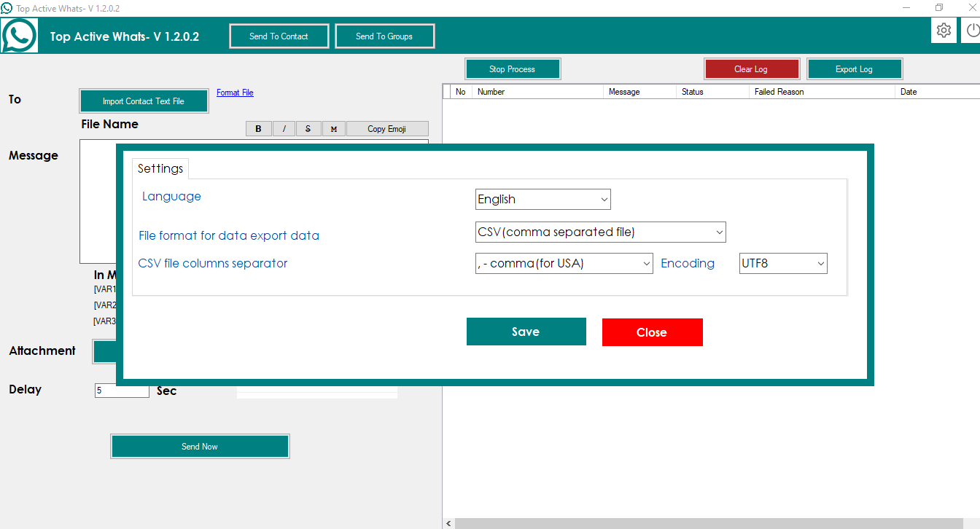
Task: Click Stop Process button
Action: pos(513,69)
